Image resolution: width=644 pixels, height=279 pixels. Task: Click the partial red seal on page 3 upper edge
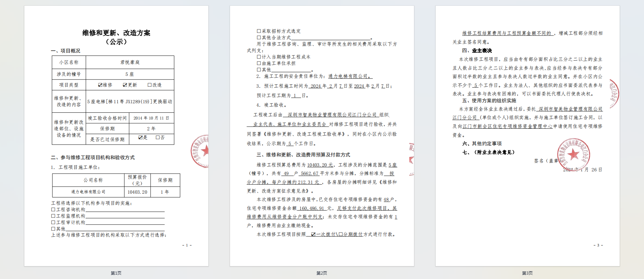(x=614, y=94)
